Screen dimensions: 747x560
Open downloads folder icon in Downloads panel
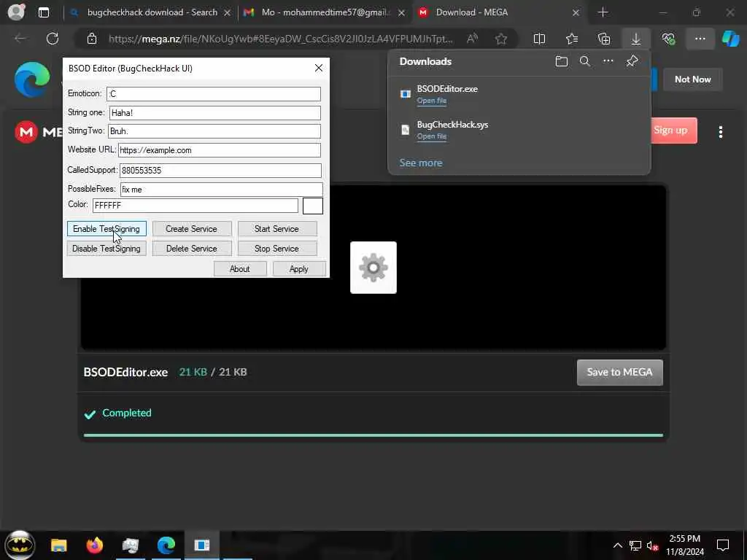coord(562,61)
